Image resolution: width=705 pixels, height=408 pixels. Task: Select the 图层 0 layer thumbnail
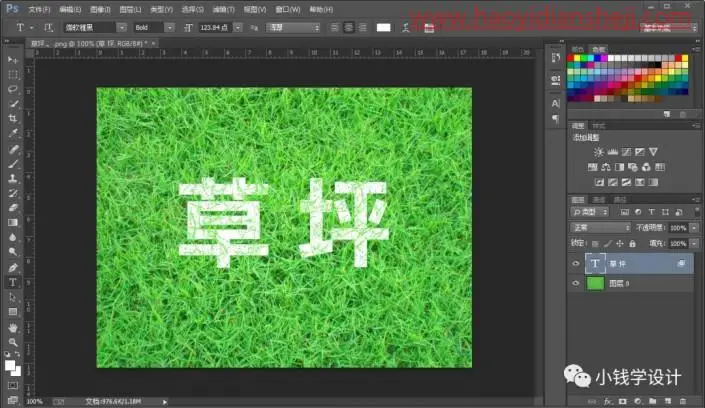[x=595, y=283]
